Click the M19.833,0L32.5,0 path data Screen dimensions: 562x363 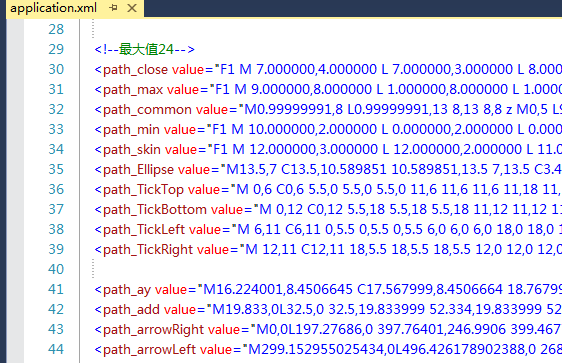(268, 310)
